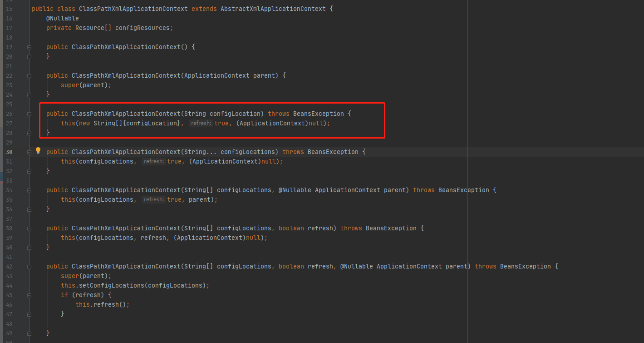Image resolution: width=644 pixels, height=343 pixels.
Task: Click the 'refresh:' inlay hint on line 31
Action: pyautogui.click(x=154, y=161)
